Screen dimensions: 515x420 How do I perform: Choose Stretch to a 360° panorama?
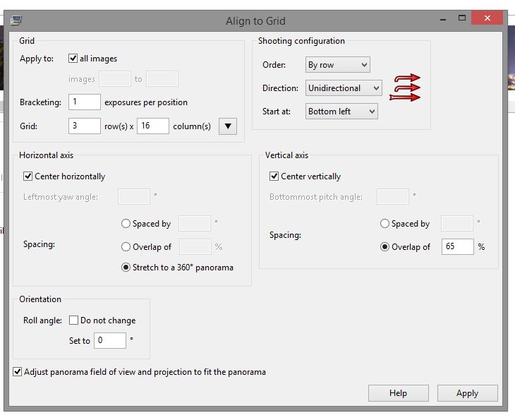pos(126,268)
